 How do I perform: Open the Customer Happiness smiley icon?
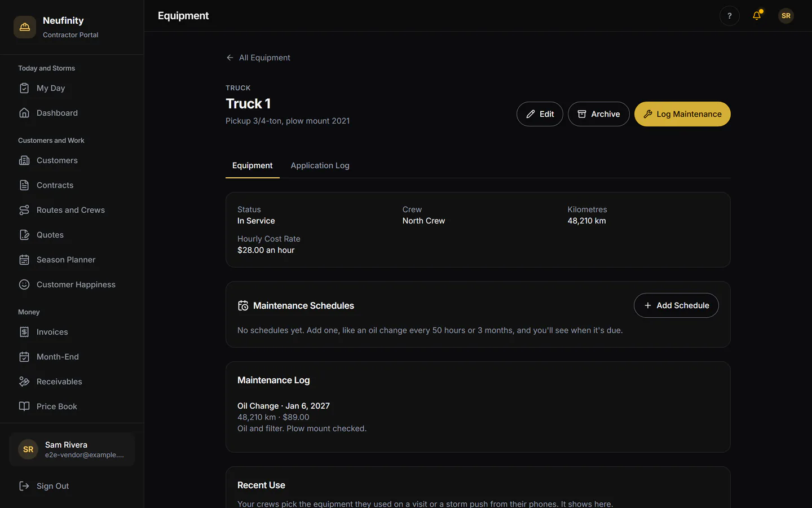(24, 284)
